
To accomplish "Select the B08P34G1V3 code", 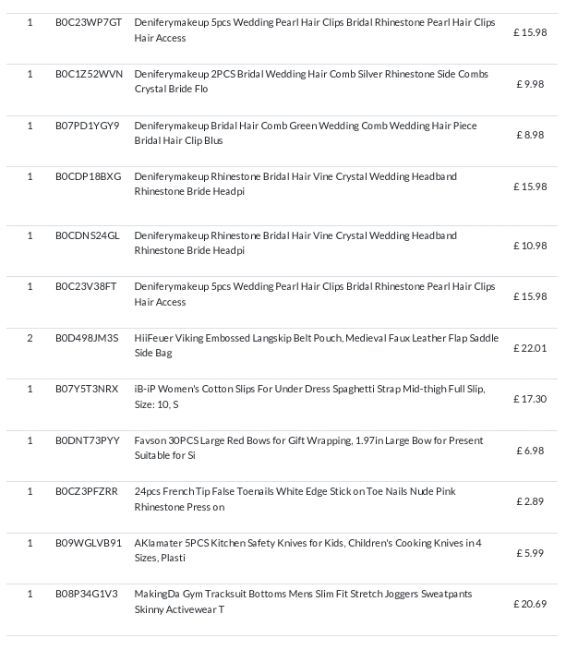I will pos(87,594).
